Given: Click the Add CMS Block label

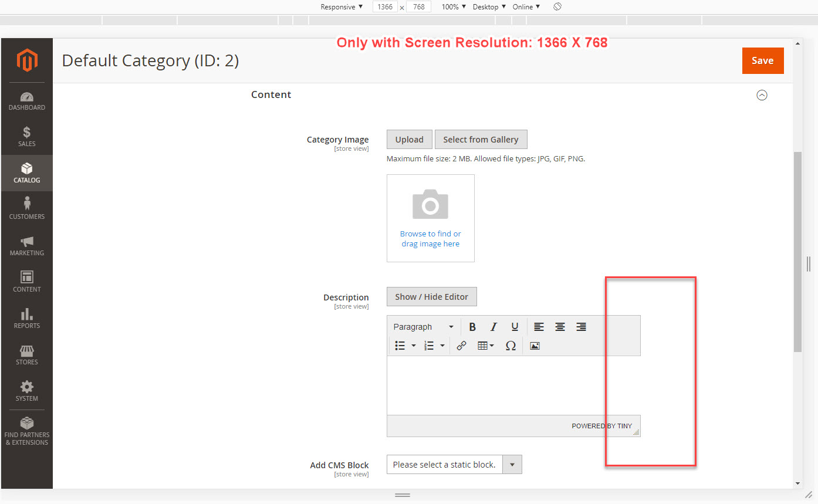Looking at the screenshot, I should [340, 465].
